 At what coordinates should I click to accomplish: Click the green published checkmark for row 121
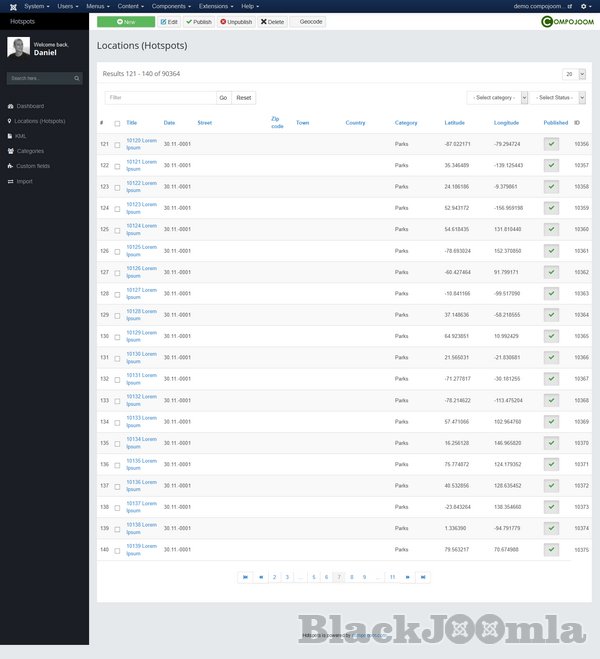tap(551, 144)
